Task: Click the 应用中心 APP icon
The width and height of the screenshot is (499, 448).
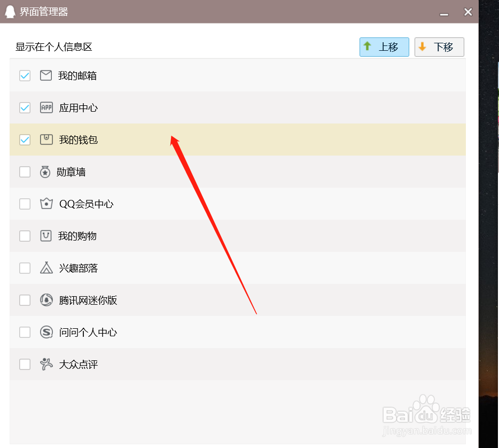Action: pyautogui.click(x=45, y=107)
